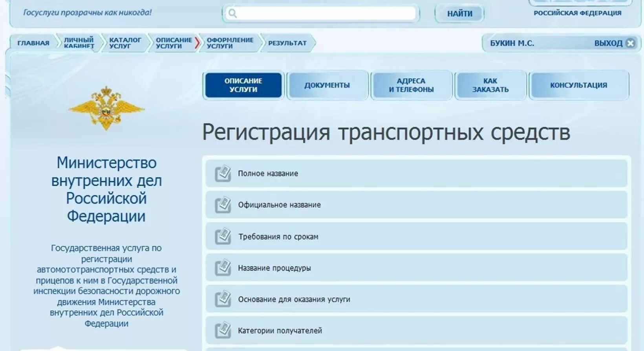The width and height of the screenshot is (644, 351).
Task: Click the user name БУКИН М.С.
Action: click(512, 43)
